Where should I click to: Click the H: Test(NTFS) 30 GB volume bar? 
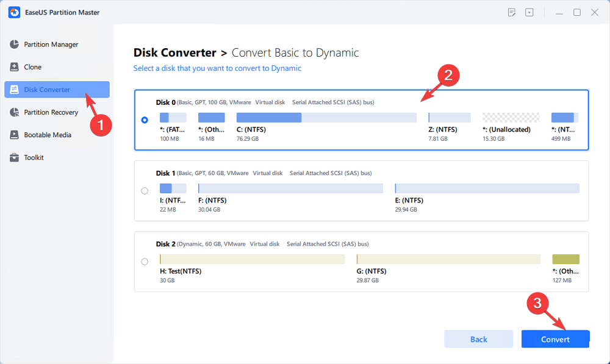click(x=252, y=259)
